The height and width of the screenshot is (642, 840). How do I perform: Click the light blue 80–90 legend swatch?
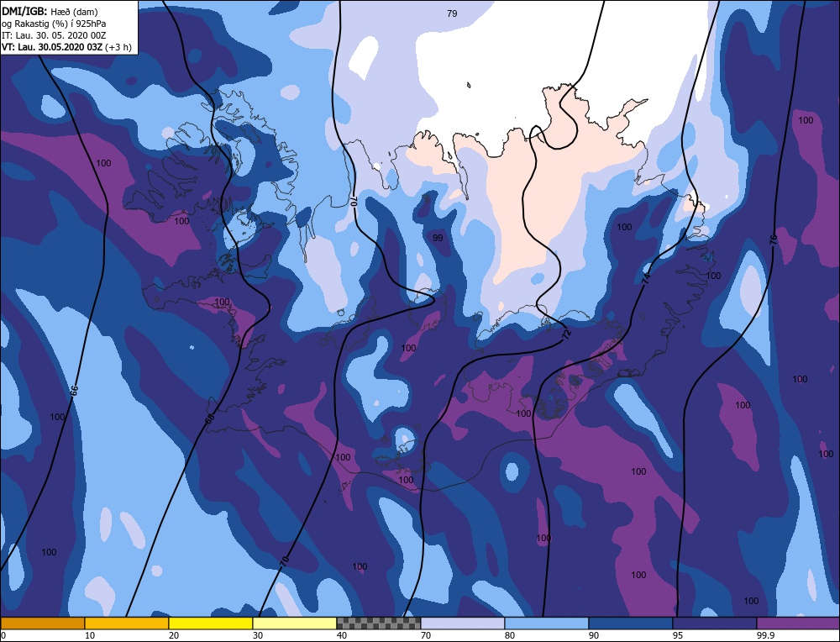pyautogui.click(x=547, y=624)
